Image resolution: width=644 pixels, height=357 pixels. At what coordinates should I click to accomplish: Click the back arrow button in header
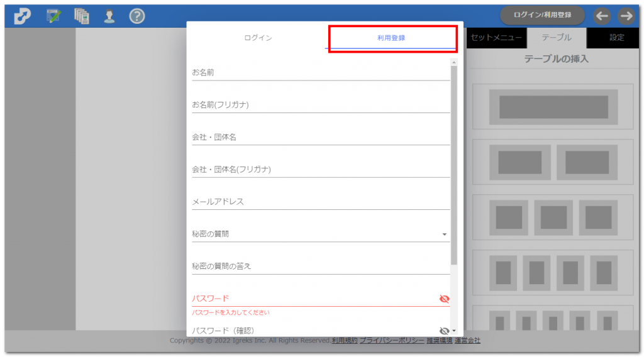pyautogui.click(x=602, y=16)
